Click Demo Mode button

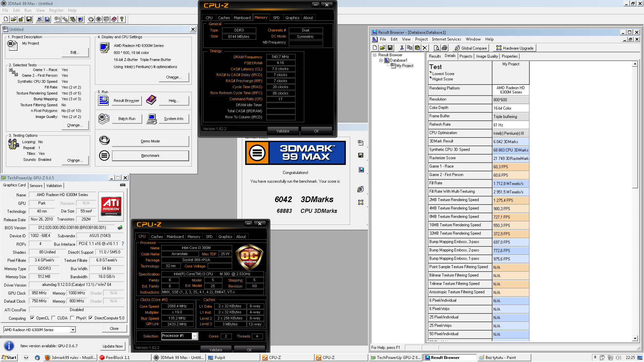(150, 141)
